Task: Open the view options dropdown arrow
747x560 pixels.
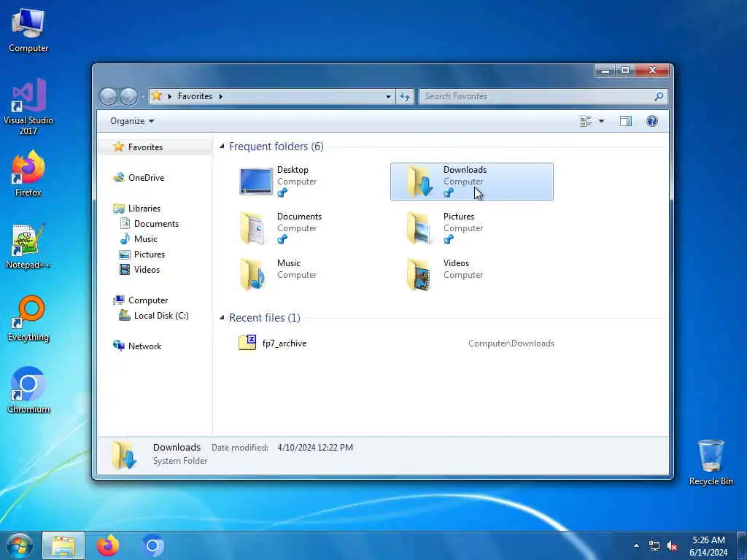Action: [601, 121]
